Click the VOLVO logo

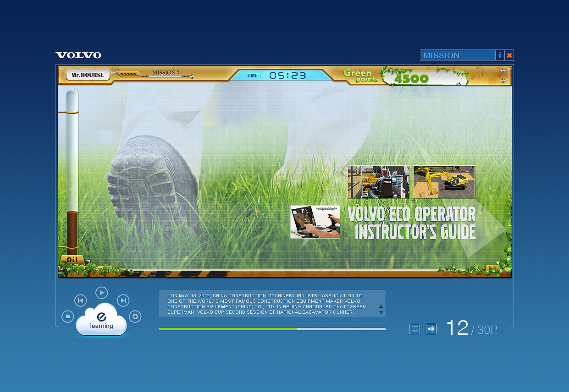(x=78, y=55)
